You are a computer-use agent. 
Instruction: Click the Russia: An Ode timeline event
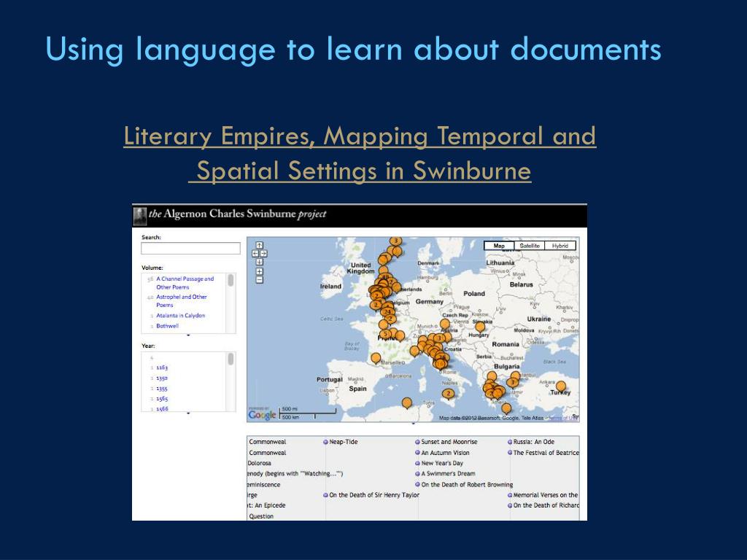point(531,442)
